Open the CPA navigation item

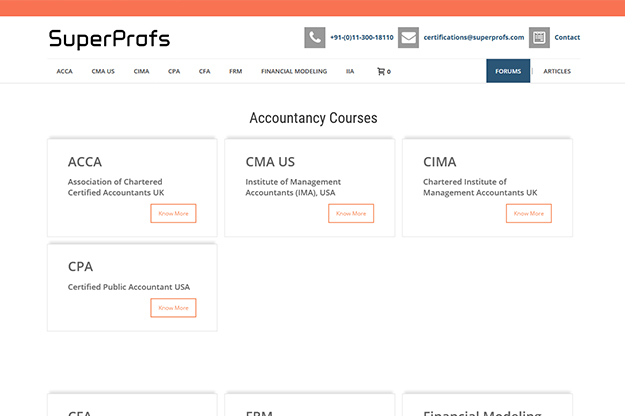click(x=174, y=72)
